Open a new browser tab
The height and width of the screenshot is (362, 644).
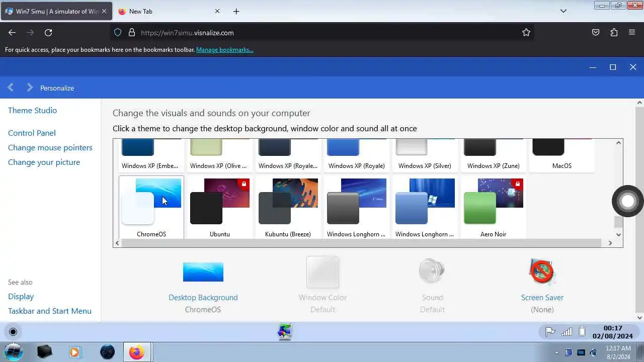click(236, 11)
